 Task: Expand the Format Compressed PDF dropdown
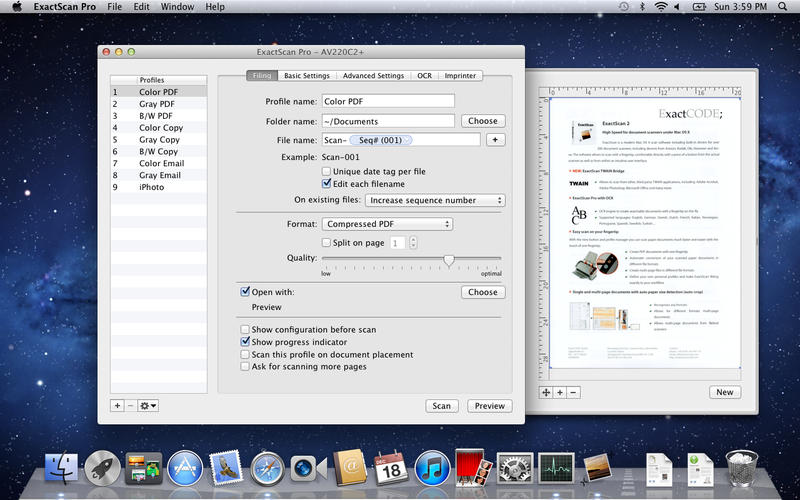[x=388, y=224]
